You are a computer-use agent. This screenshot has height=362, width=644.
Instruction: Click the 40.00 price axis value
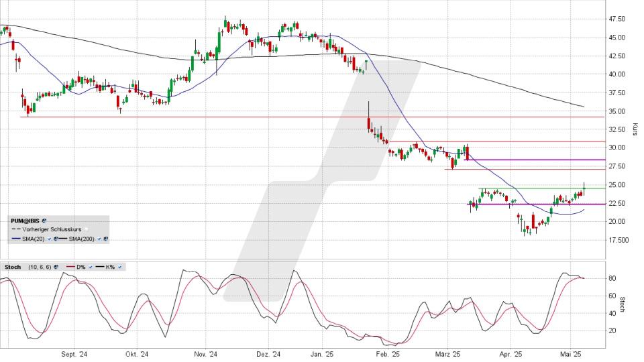point(617,74)
